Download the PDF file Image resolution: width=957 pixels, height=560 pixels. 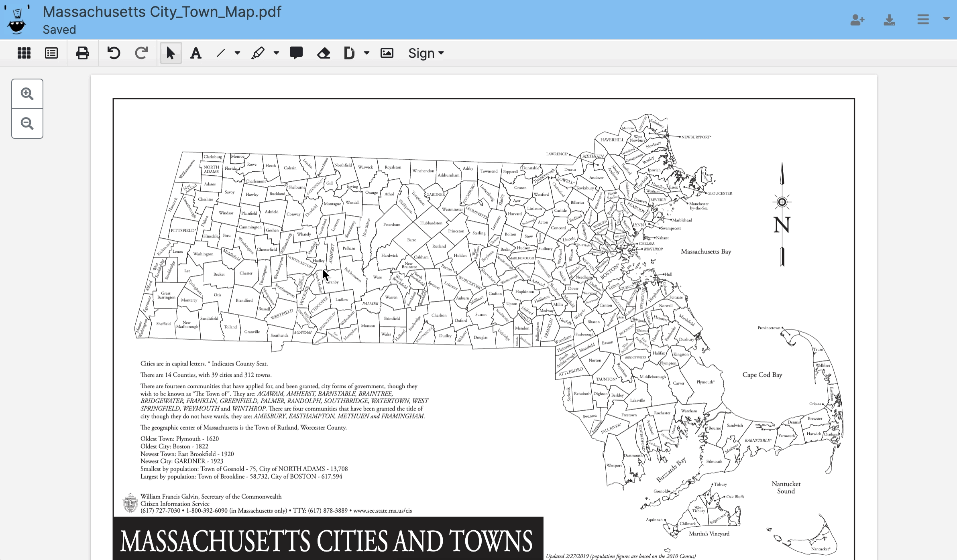890,19
